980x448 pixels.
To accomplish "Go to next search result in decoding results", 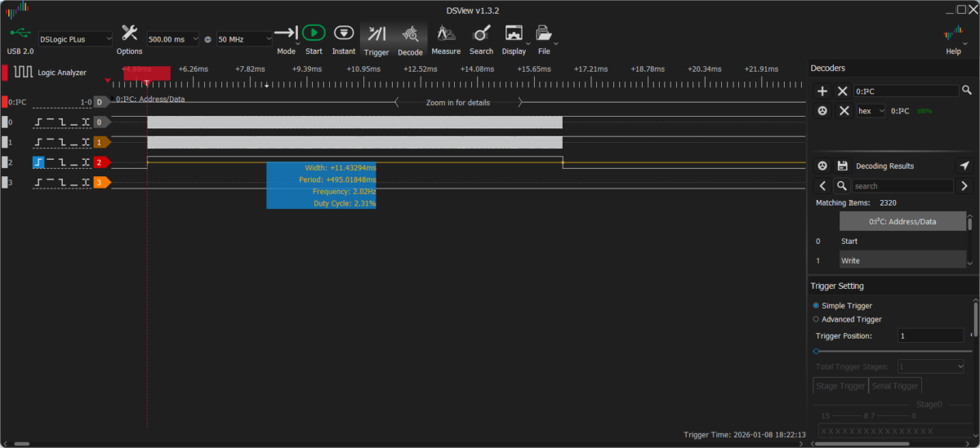I will [x=964, y=186].
